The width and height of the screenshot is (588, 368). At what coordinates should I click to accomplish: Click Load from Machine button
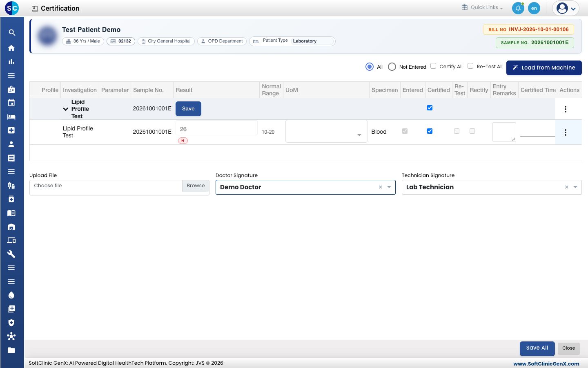(x=544, y=68)
